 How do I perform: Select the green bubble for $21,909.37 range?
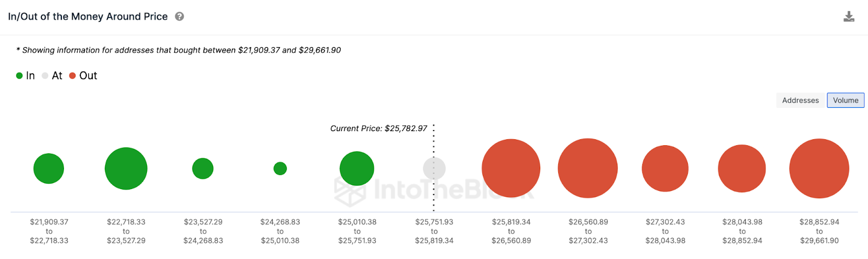(49, 169)
